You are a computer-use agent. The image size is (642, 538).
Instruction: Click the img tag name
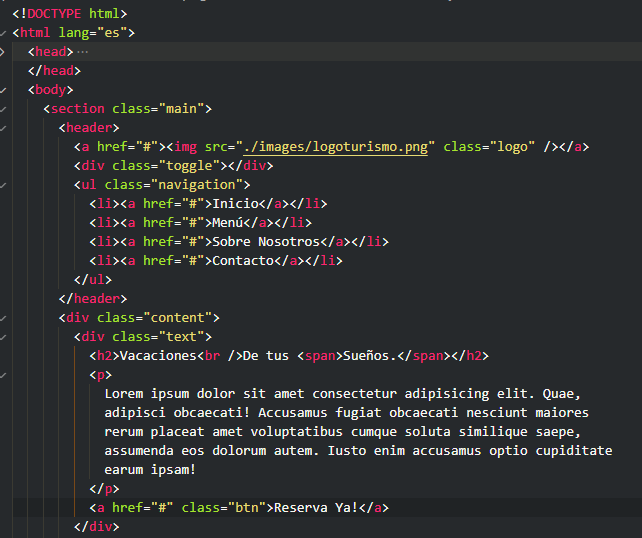click(185, 147)
